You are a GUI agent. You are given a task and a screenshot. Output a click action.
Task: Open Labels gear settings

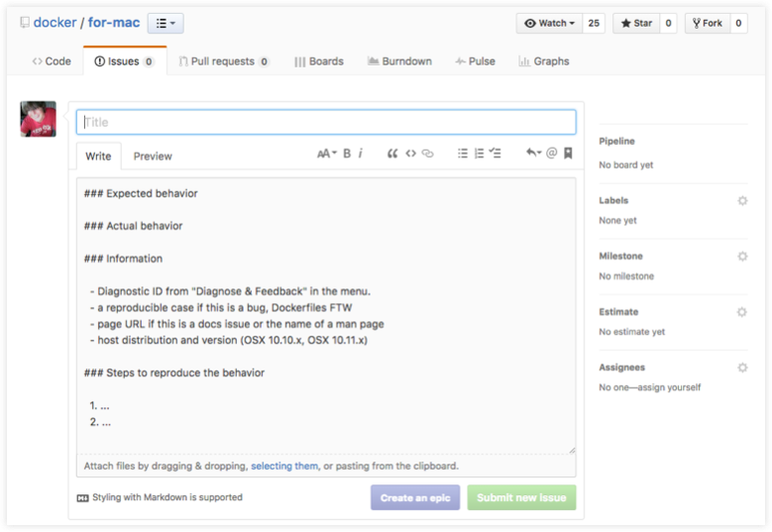pos(742,201)
